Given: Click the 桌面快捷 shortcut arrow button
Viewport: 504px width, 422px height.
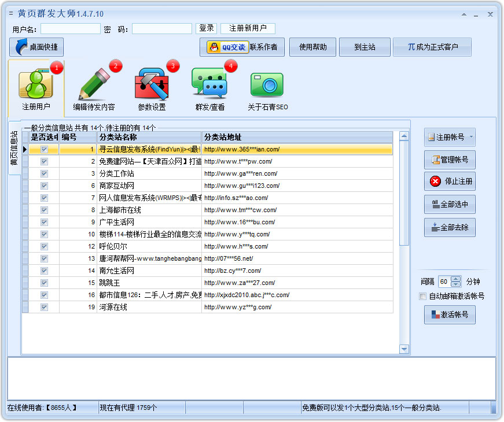Looking at the screenshot, I should (x=36, y=47).
